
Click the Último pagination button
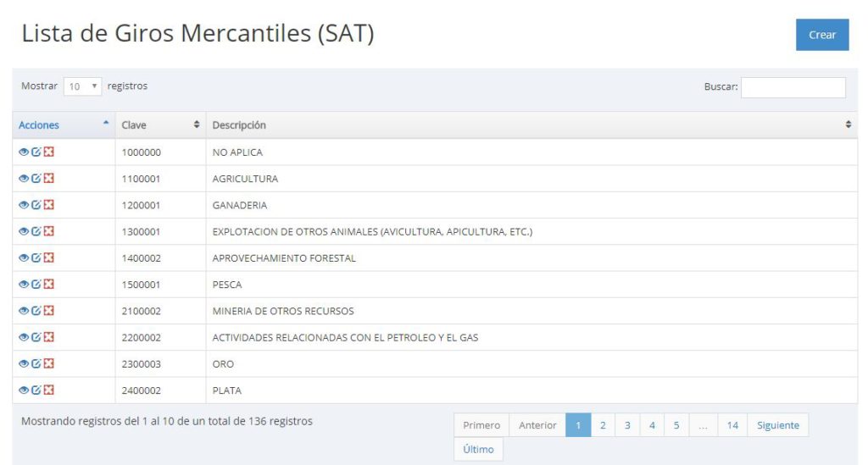478,450
